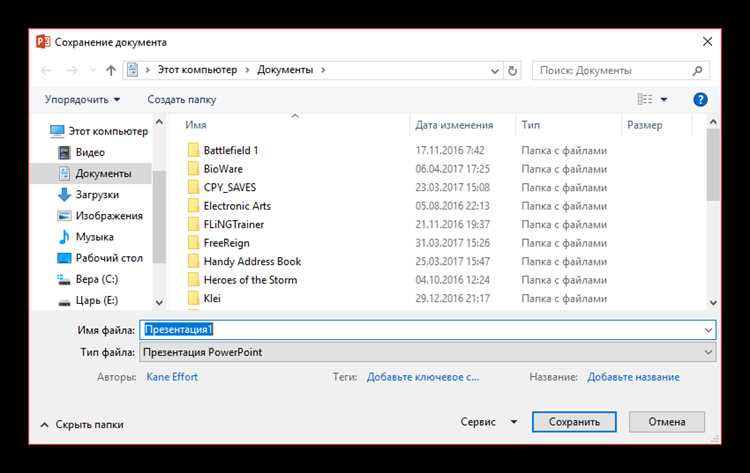This screenshot has width=750, height=473.
Task: Click the PowerPoint icon in the title bar
Action: (x=43, y=42)
